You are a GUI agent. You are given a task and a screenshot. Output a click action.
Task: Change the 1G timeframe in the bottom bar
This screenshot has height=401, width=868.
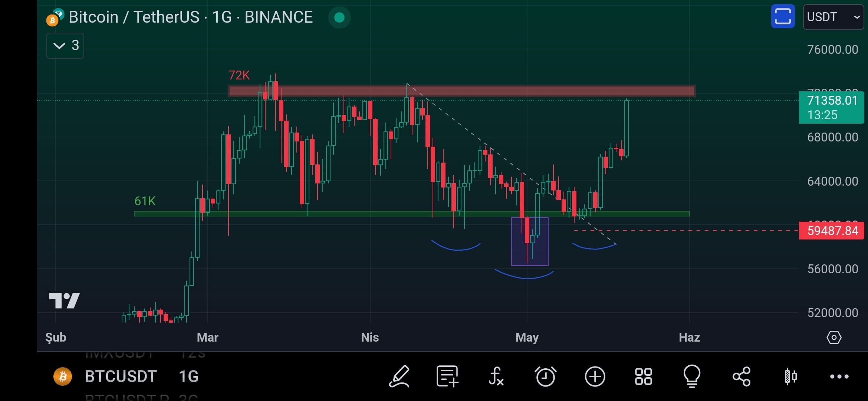tap(188, 376)
